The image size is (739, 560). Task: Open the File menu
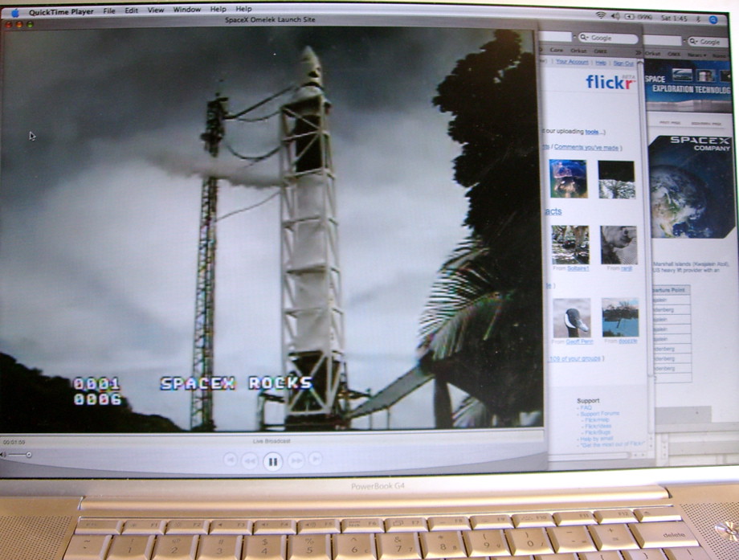(x=109, y=10)
